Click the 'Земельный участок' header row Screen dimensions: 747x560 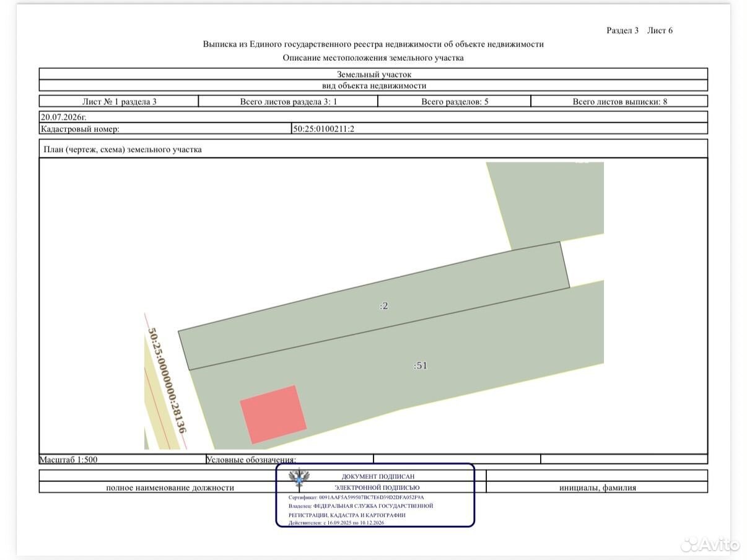click(x=373, y=74)
